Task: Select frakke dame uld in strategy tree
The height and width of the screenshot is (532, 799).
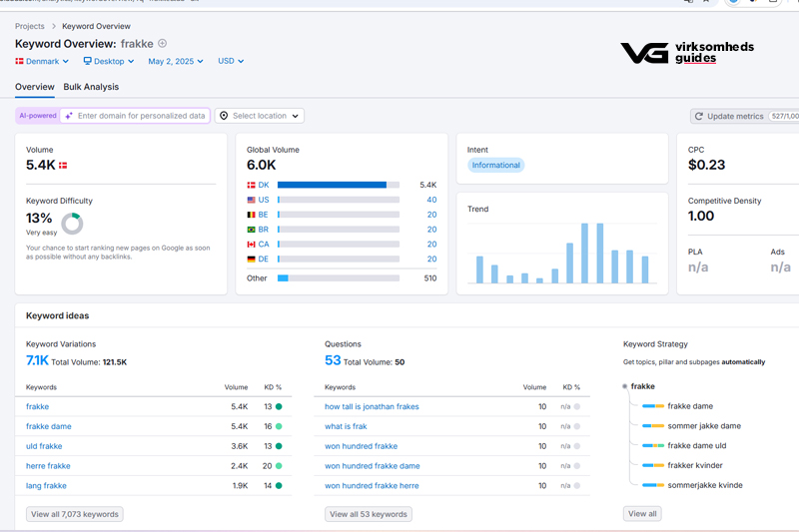Action: (x=696, y=445)
